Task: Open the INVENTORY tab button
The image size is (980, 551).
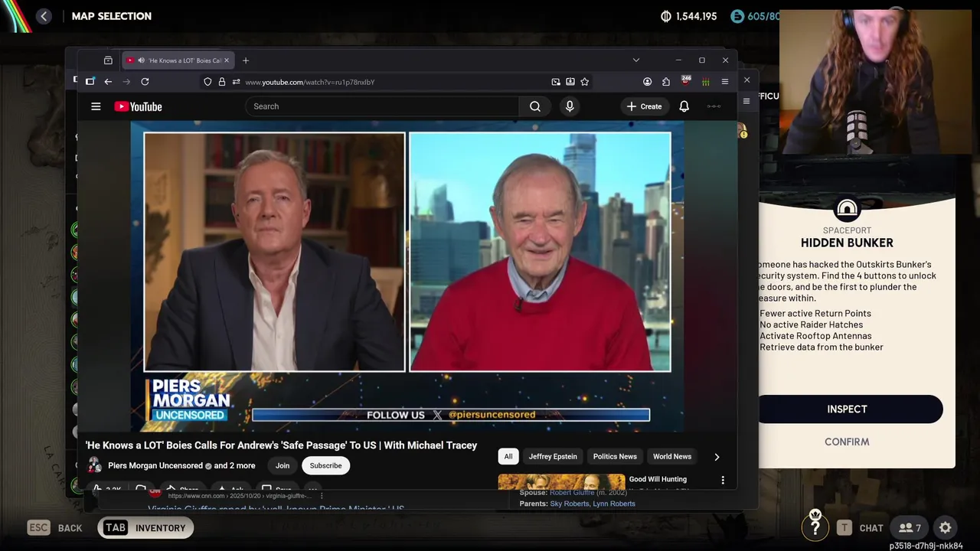Action: click(x=145, y=528)
